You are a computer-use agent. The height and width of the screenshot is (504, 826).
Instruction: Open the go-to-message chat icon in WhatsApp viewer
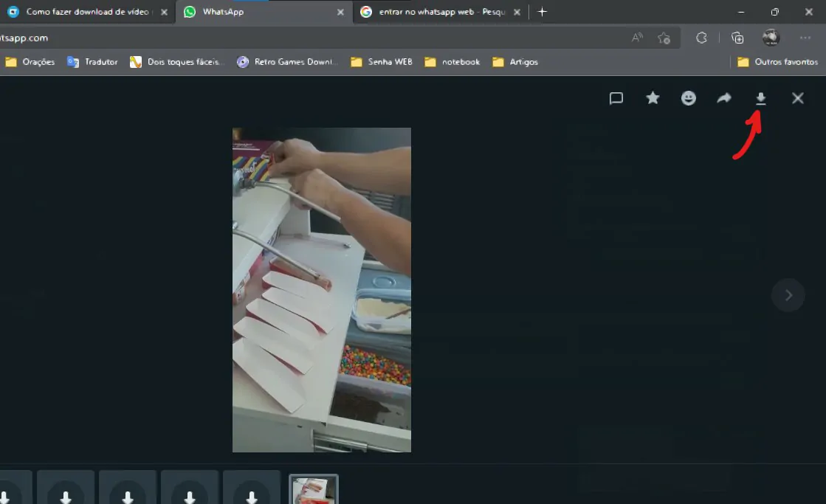pyautogui.click(x=616, y=98)
